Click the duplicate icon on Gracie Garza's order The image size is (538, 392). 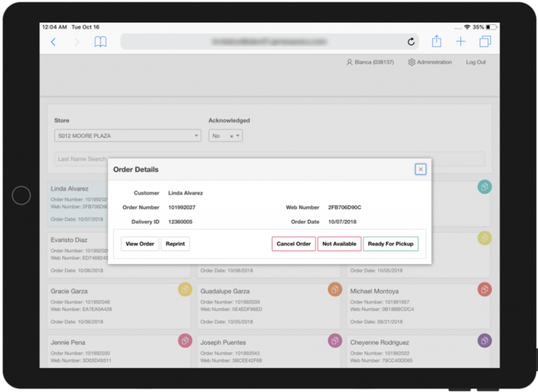[185, 289]
